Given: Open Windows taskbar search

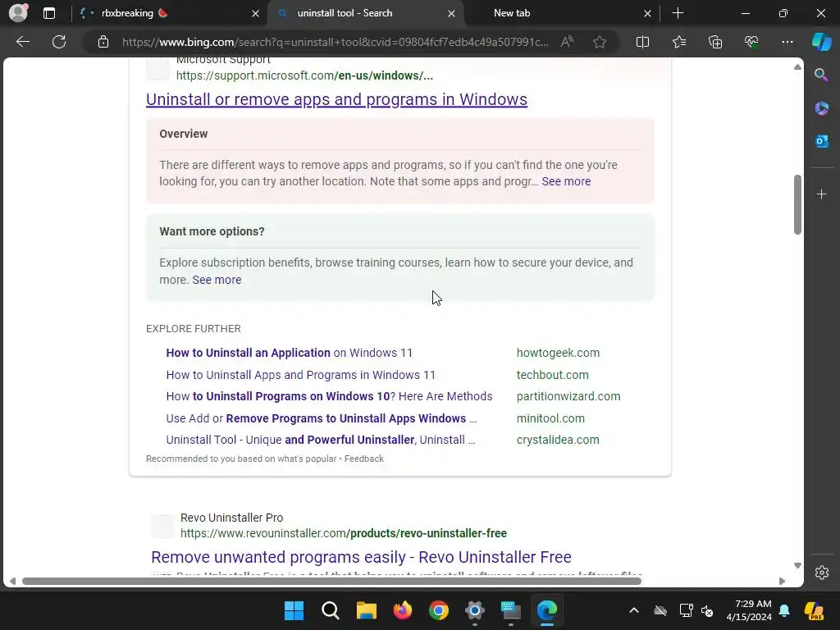Looking at the screenshot, I should [330, 610].
